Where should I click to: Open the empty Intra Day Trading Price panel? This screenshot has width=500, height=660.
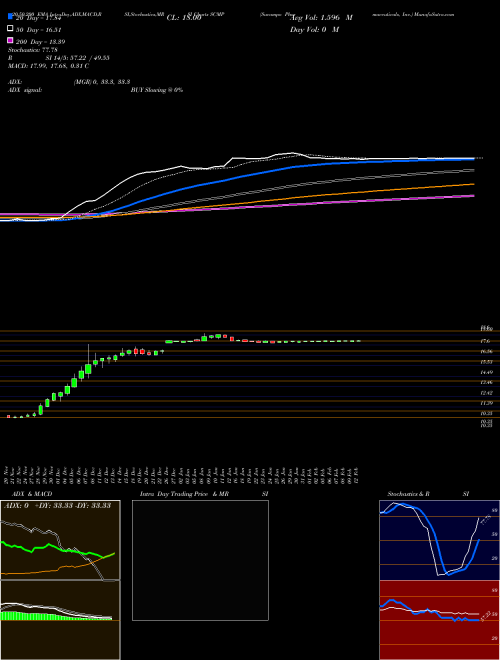click(200, 560)
